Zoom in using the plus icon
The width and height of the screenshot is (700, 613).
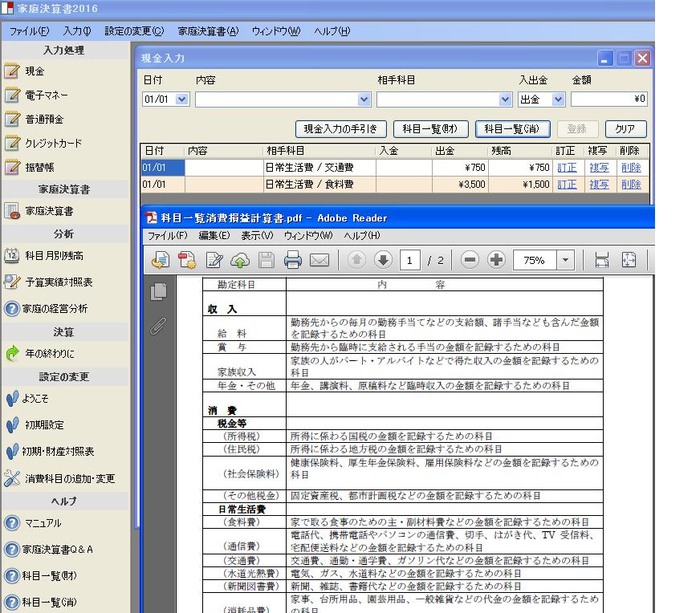496,260
